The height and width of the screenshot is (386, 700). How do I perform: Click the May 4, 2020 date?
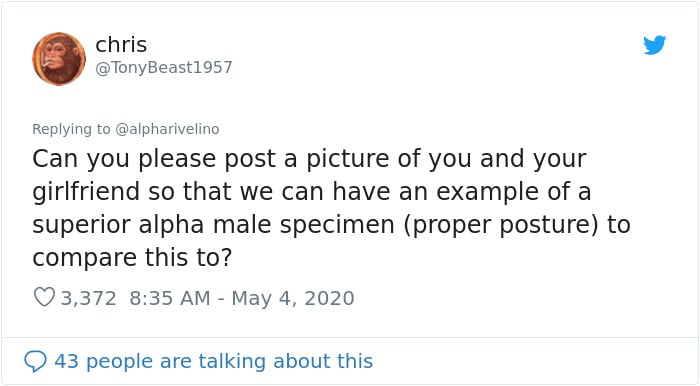click(293, 298)
